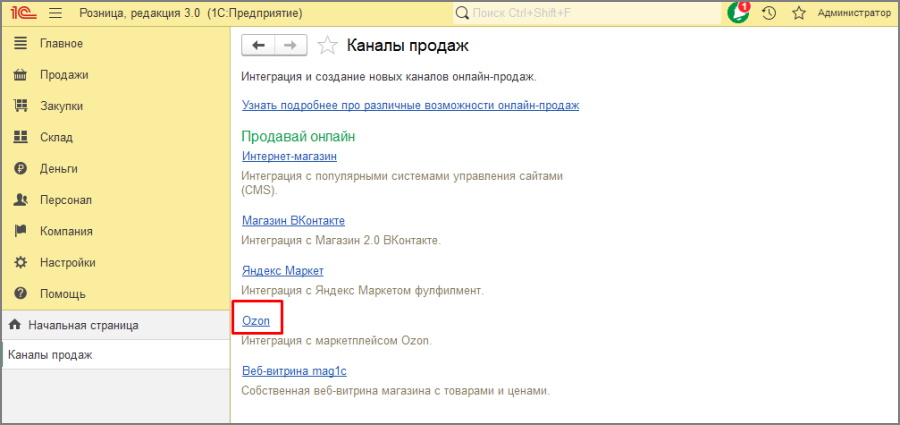The image size is (900, 425).
Task: Click the home icon beside Начальная страница
Action: tap(15, 324)
